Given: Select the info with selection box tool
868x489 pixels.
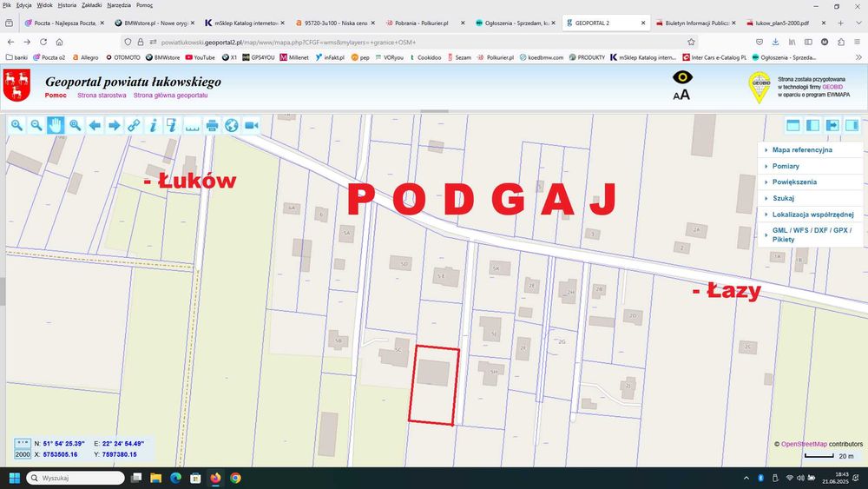Looking at the screenshot, I should tap(172, 126).
